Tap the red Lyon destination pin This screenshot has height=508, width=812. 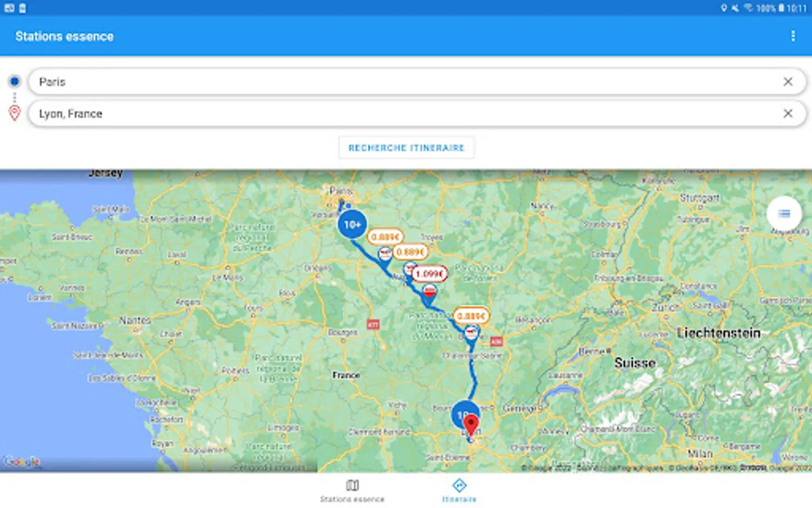click(471, 424)
